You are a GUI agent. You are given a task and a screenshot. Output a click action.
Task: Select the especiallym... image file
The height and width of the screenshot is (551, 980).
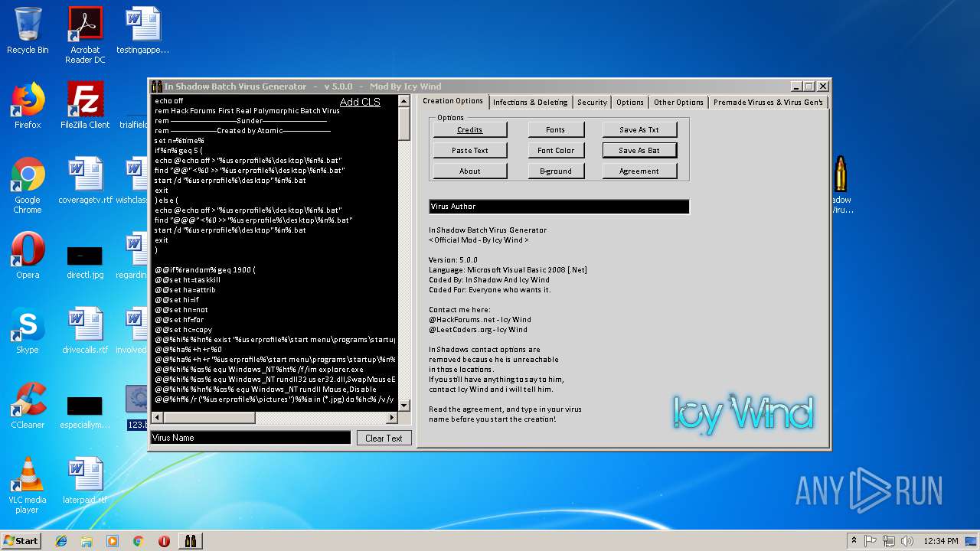point(85,412)
